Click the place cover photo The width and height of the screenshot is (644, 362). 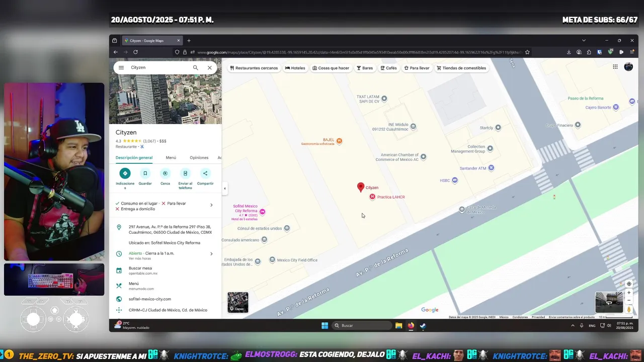166,100
